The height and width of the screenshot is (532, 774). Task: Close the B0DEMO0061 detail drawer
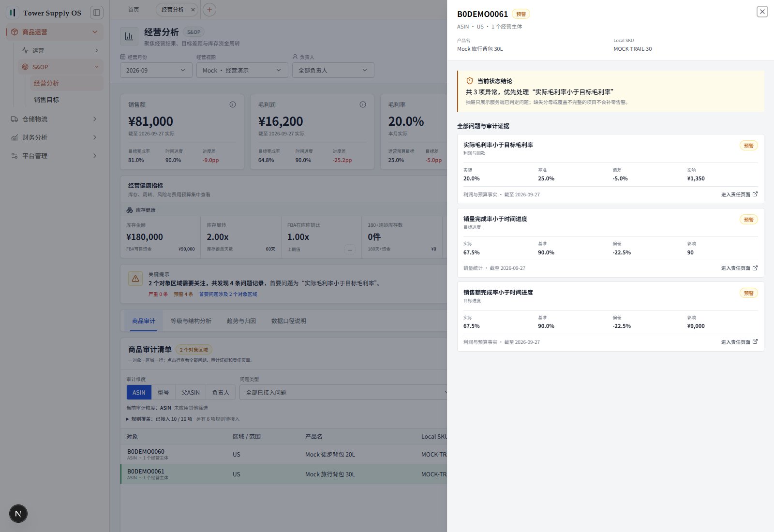tap(762, 12)
